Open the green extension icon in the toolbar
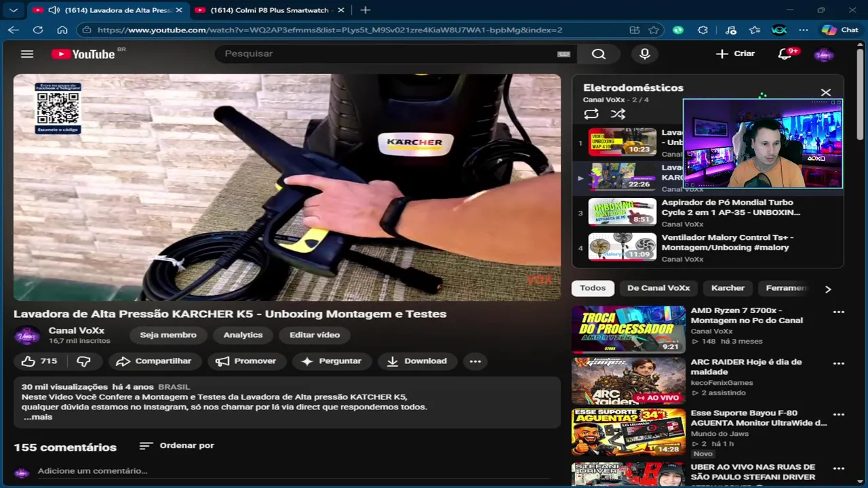This screenshot has width=868, height=488. coord(678,30)
